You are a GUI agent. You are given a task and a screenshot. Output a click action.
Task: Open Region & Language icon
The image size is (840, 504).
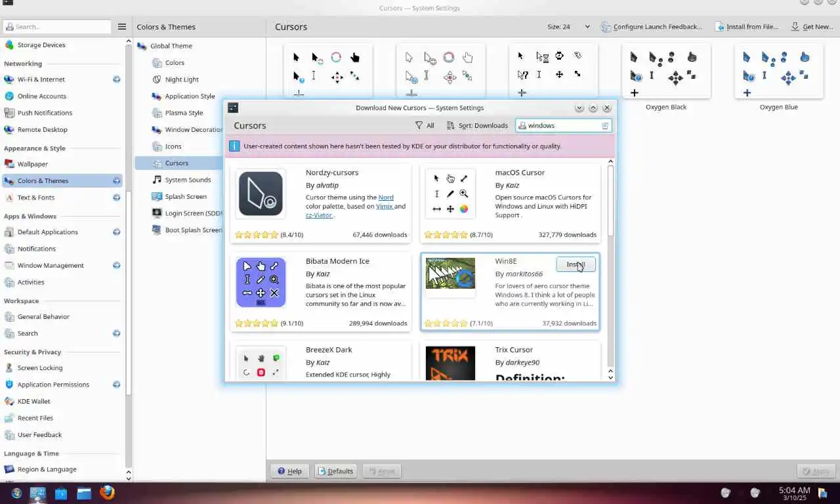point(9,469)
